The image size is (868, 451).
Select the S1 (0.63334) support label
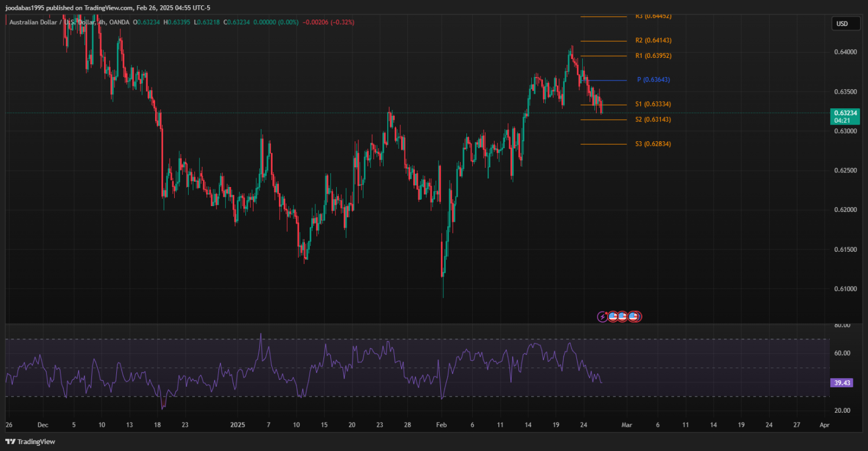pyautogui.click(x=653, y=104)
